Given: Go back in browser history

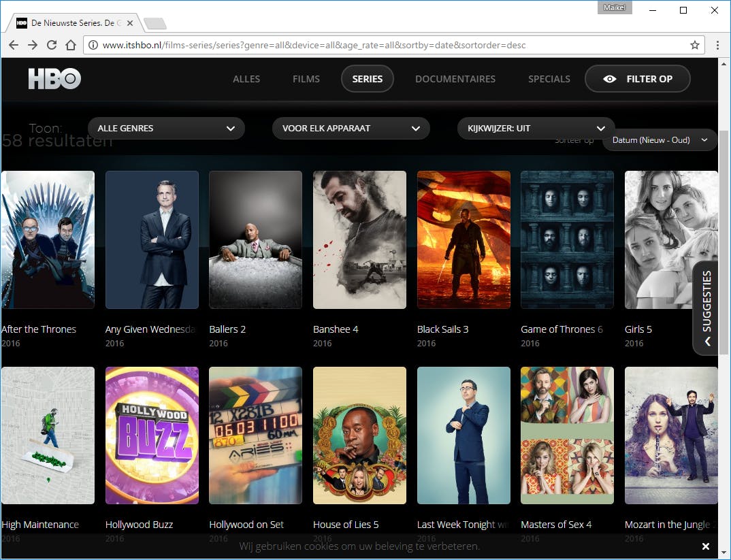Looking at the screenshot, I should pyautogui.click(x=14, y=45).
